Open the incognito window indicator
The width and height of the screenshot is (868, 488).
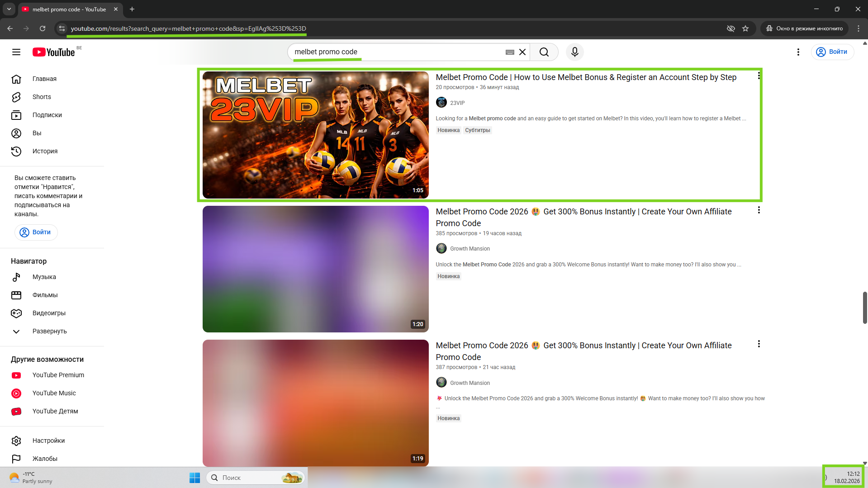pyautogui.click(x=805, y=28)
